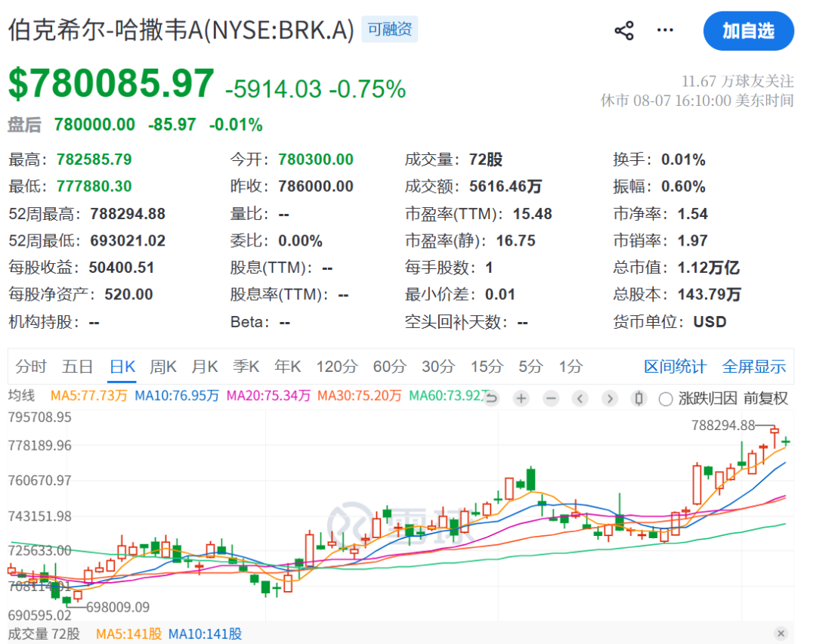Open 全屏显示 fullscreen chart view

coord(753,367)
